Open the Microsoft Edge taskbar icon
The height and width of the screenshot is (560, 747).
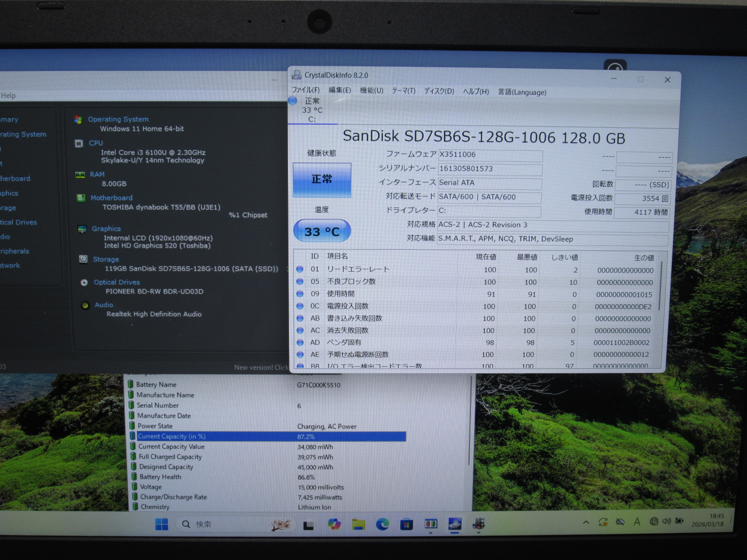(382, 524)
